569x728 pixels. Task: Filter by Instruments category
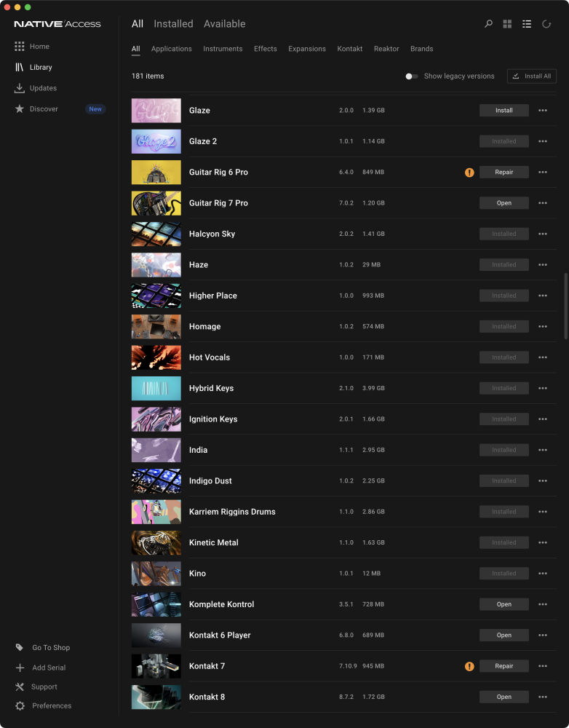click(x=223, y=49)
